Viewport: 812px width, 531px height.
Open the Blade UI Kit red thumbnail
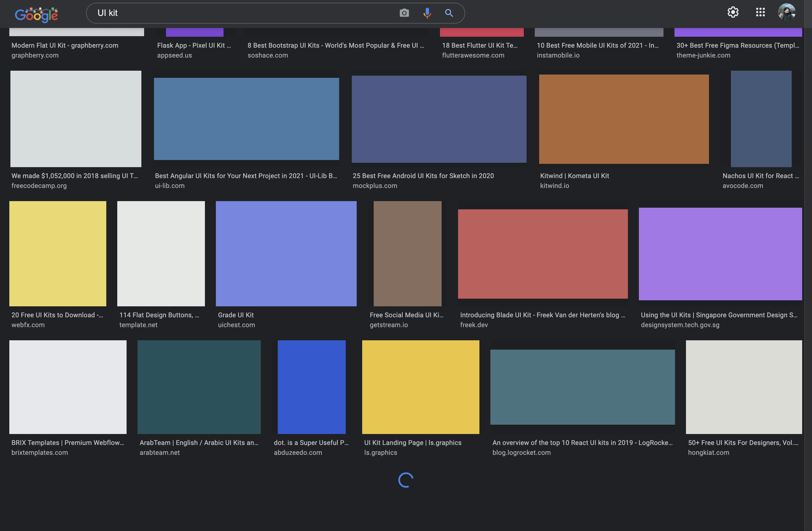pyautogui.click(x=542, y=254)
